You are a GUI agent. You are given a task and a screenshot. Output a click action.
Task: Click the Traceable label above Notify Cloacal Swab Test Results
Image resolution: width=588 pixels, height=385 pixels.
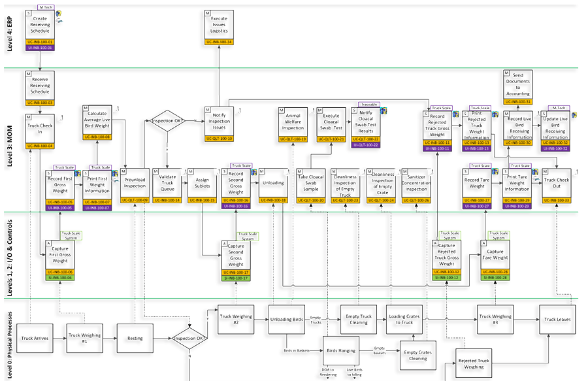click(x=369, y=104)
